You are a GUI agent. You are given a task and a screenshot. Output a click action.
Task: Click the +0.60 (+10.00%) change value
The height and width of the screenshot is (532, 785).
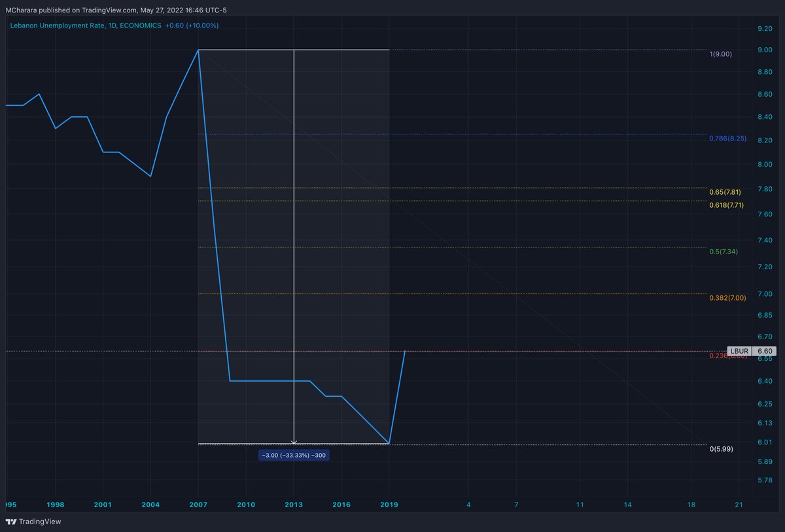tap(191, 25)
